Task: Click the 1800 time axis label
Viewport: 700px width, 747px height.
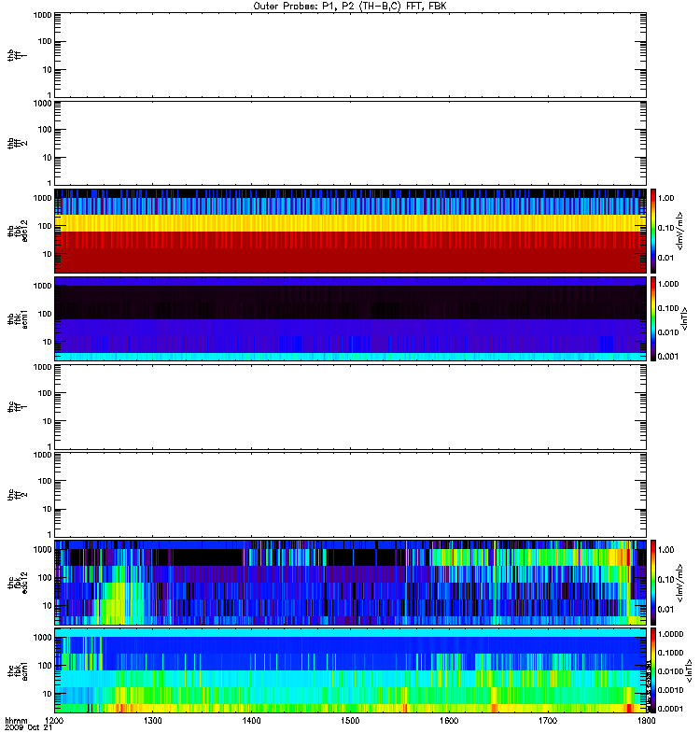Action: [646, 720]
